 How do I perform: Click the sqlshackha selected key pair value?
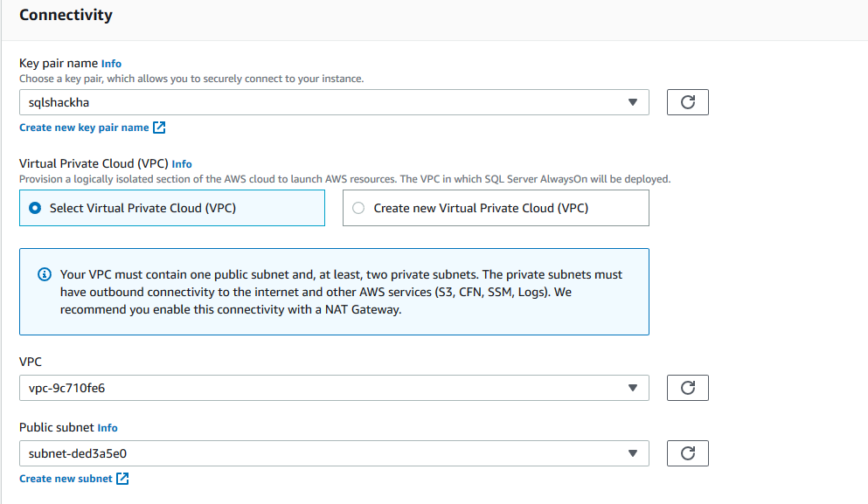pyautogui.click(x=59, y=102)
